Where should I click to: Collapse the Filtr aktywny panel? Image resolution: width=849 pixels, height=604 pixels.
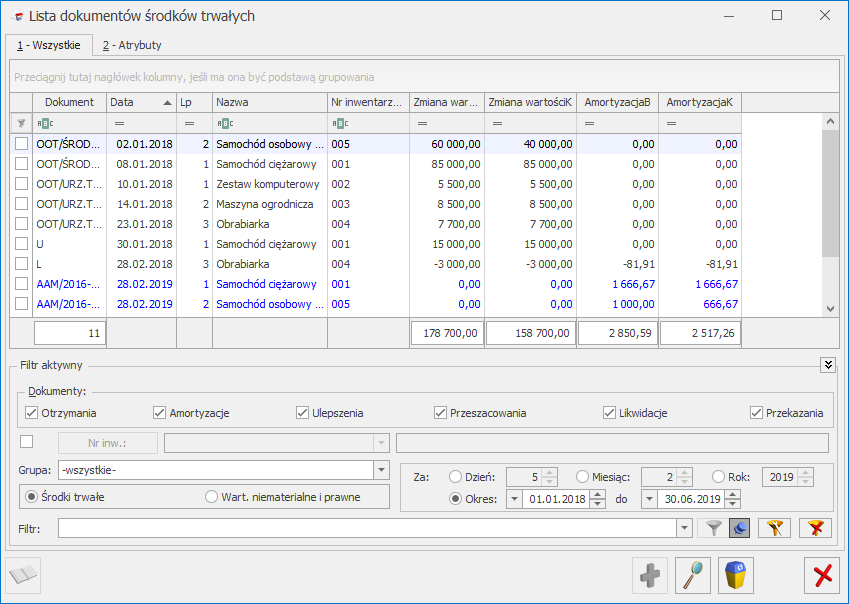[828, 365]
